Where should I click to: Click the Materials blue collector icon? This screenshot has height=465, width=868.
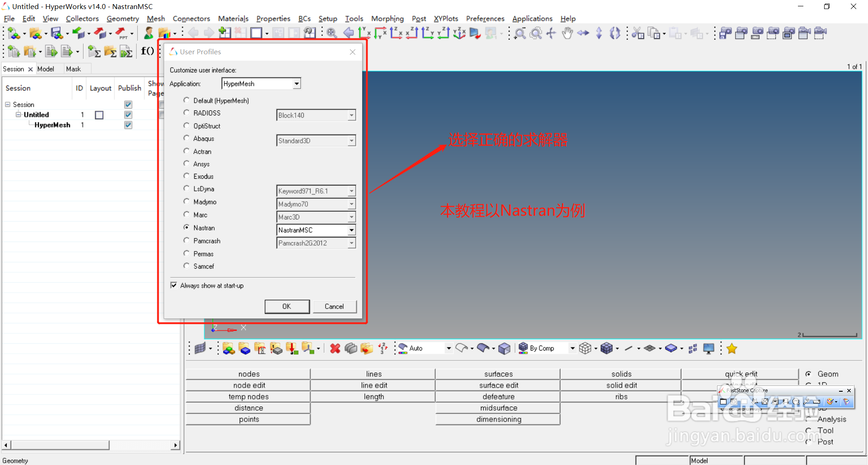coord(245,348)
